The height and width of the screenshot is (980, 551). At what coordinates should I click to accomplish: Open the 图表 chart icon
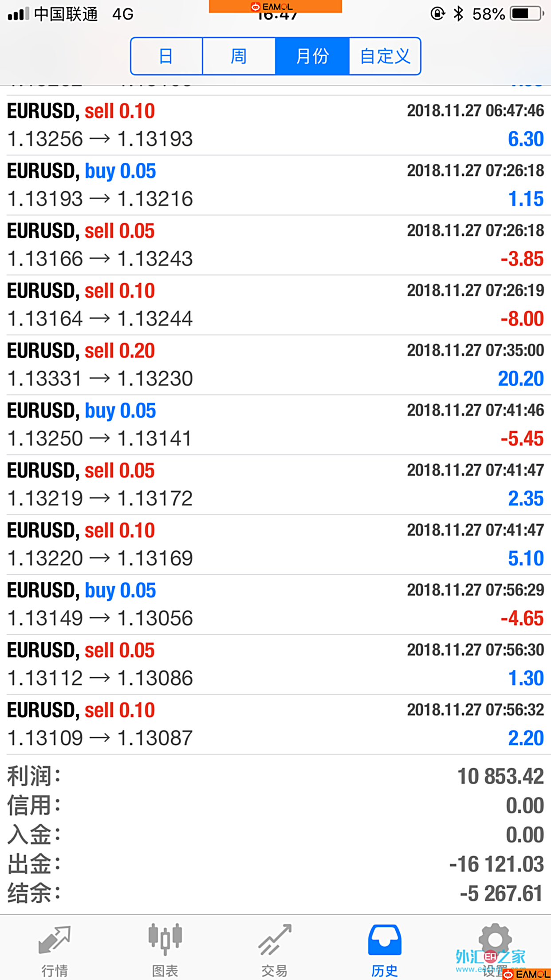pyautogui.click(x=165, y=940)
